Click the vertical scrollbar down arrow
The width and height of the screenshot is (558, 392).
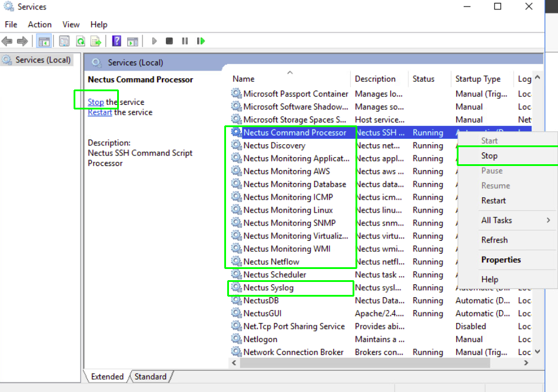click(537, 351)
